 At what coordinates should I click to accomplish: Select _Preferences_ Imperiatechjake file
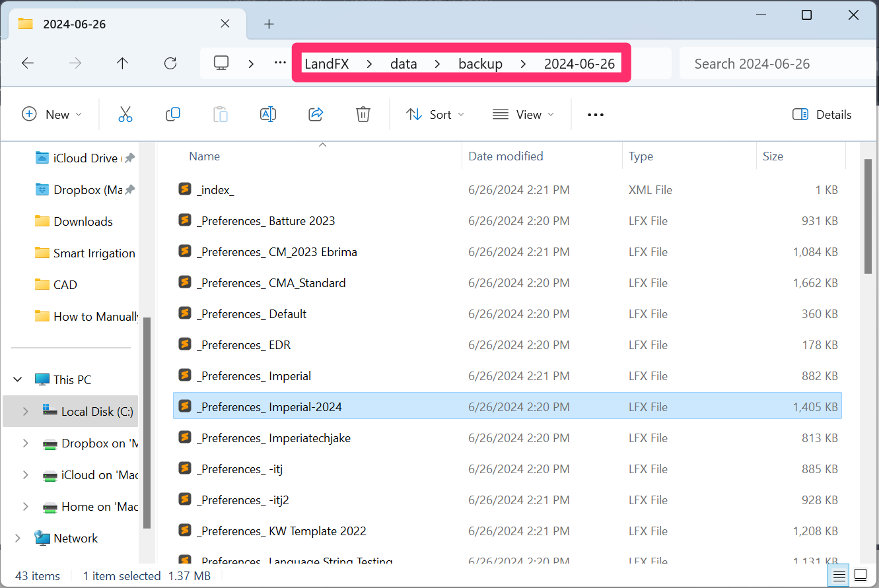click(x=507, y=438)
